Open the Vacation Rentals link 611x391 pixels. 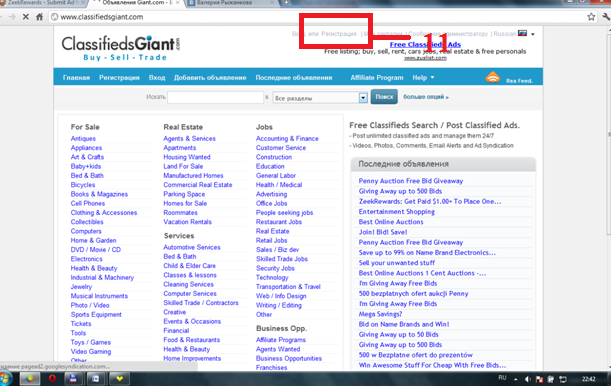(x=187, y=222)
